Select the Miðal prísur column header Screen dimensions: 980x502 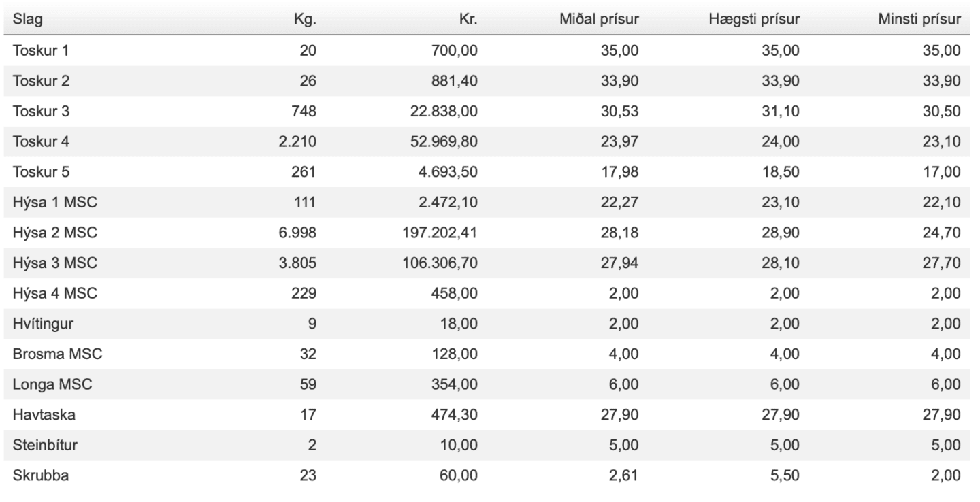click(598, 20)
